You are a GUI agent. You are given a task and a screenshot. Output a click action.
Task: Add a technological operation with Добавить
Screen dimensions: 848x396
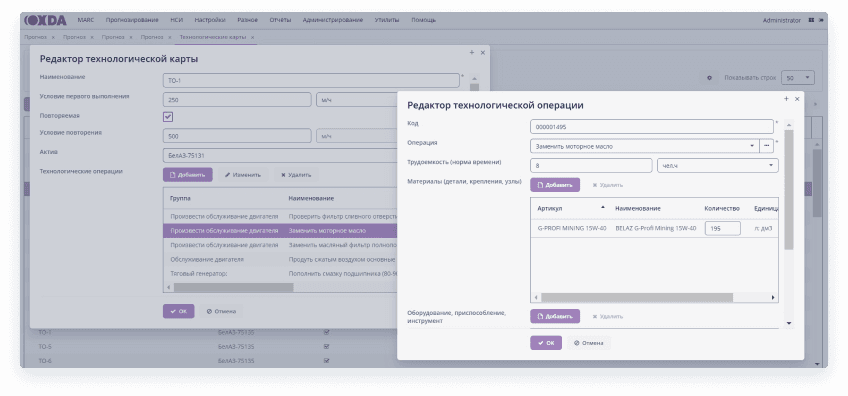coord(188,175)
